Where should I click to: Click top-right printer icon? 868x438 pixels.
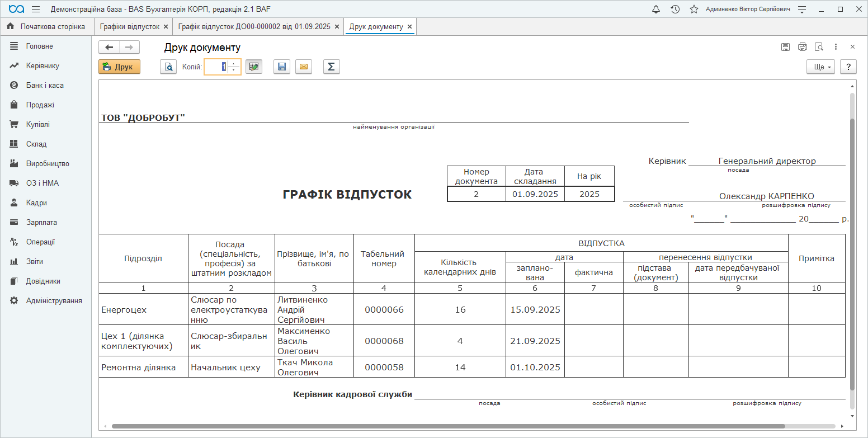tap(803, 47)
